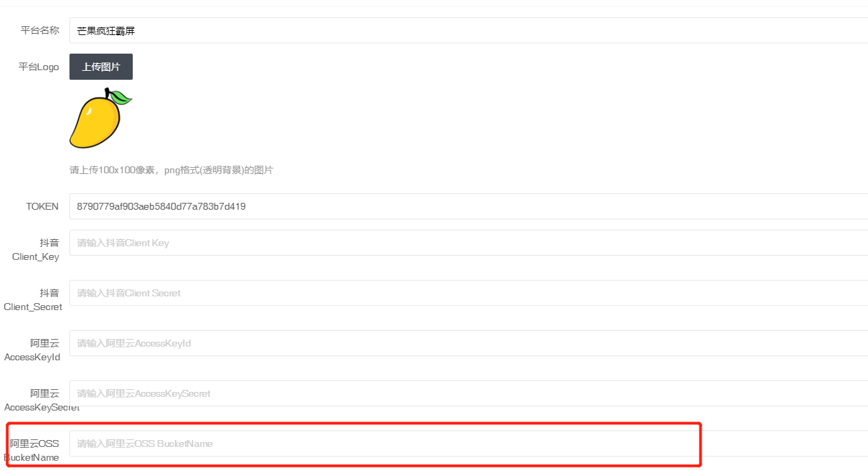Focus the 阿里云 AccessKeyId input field
Image resolution: width=868 pixels, height=471 pixels.
coord(468,343)
